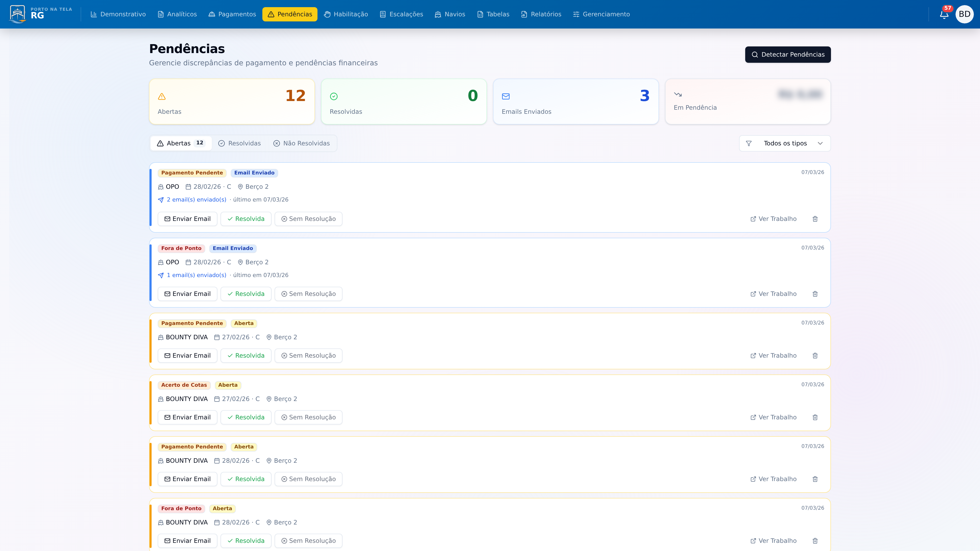Viewport: 980px width, 551px height.
Task: Click the filter funnel icon near Todos os tipos
Action: (x=749, y=143)
